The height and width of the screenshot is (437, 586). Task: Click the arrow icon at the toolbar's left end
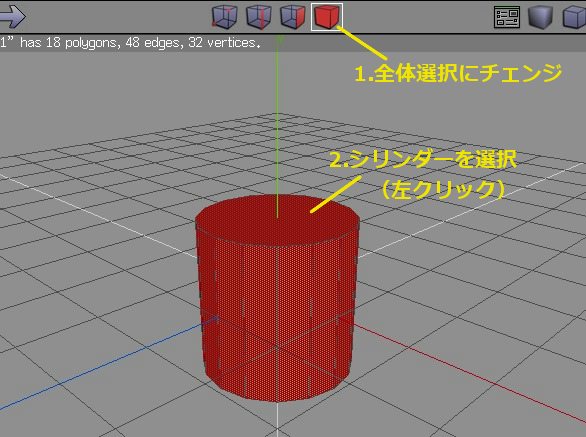point(12,16)
